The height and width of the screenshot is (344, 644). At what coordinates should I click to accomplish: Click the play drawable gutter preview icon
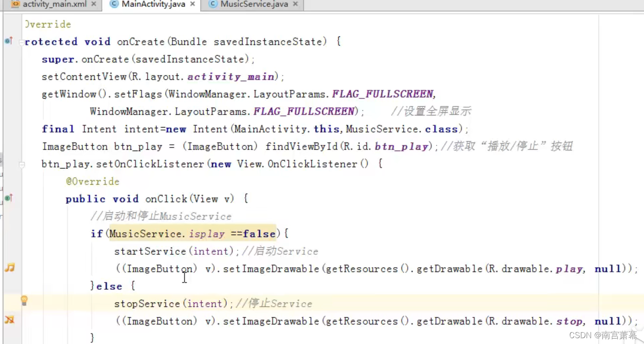click(x=9, y=268)
